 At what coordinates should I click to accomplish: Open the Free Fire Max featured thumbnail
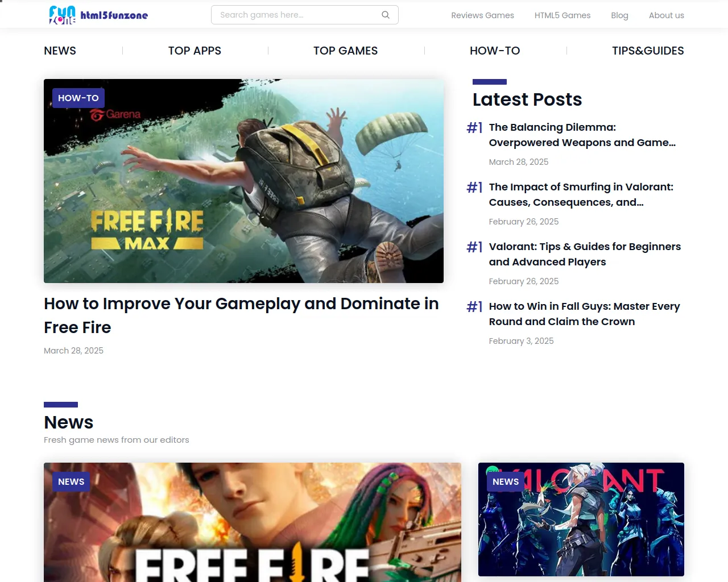(x=243, y=181)
